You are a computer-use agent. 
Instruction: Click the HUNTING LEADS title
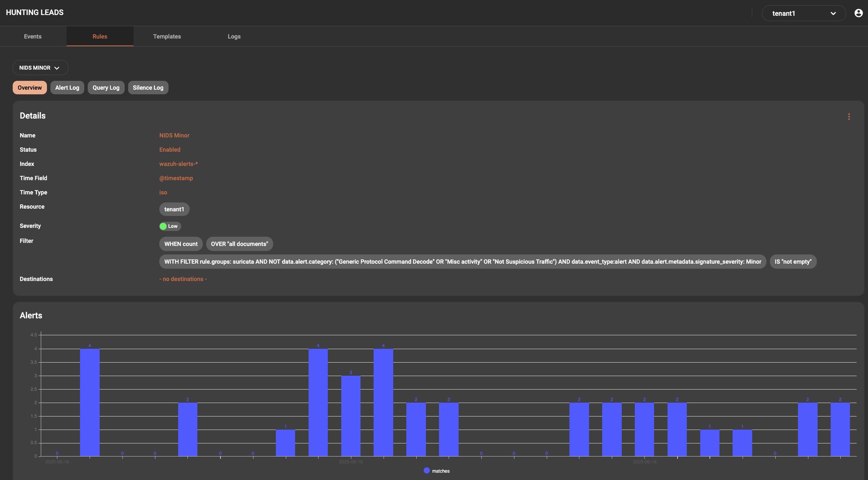pos(35,12)
